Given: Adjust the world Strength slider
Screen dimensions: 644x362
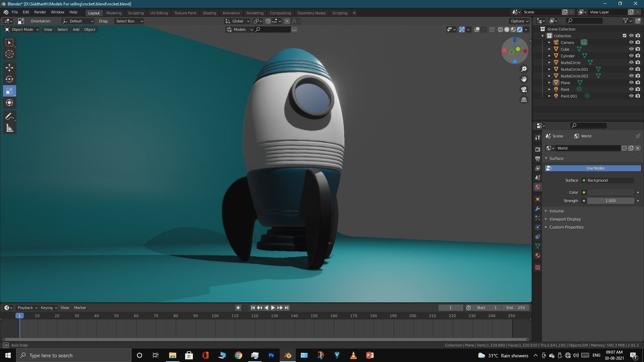Looking at the screenshot, I should (x=610, y=201).
